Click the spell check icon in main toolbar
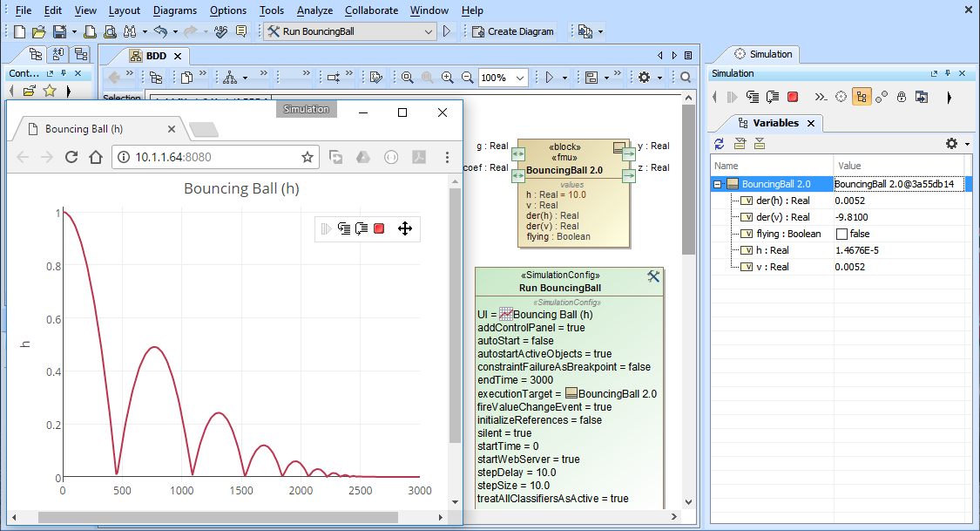The width and height of the screenshot is (980, 531). pyautogui.click(x=220, y=31)
